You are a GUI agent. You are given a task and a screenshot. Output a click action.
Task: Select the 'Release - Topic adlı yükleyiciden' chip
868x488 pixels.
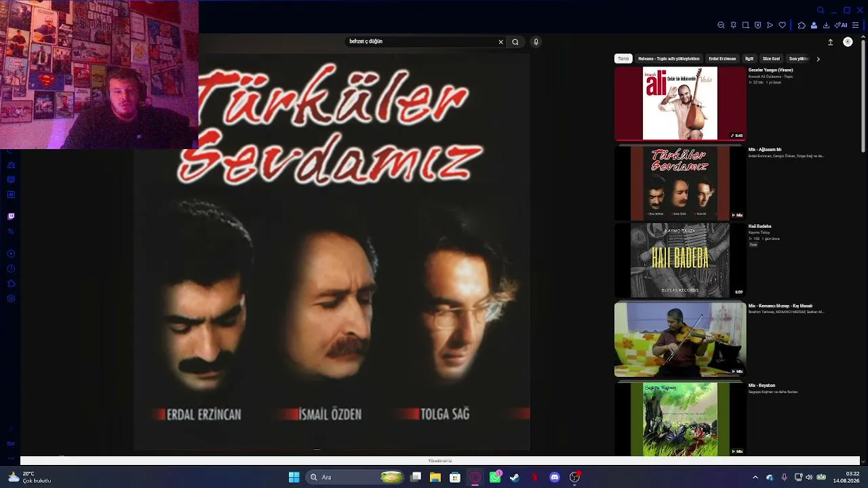669,59
